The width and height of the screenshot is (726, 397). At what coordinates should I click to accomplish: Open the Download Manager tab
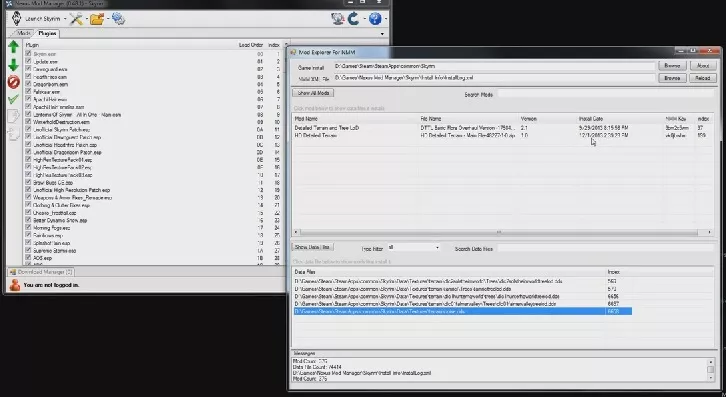coord(41,272)
